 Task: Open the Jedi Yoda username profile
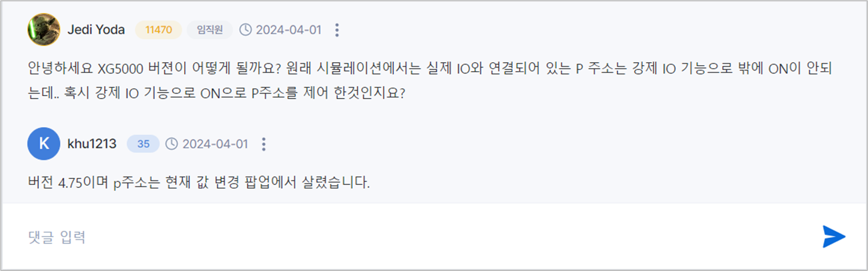[96, 30]
